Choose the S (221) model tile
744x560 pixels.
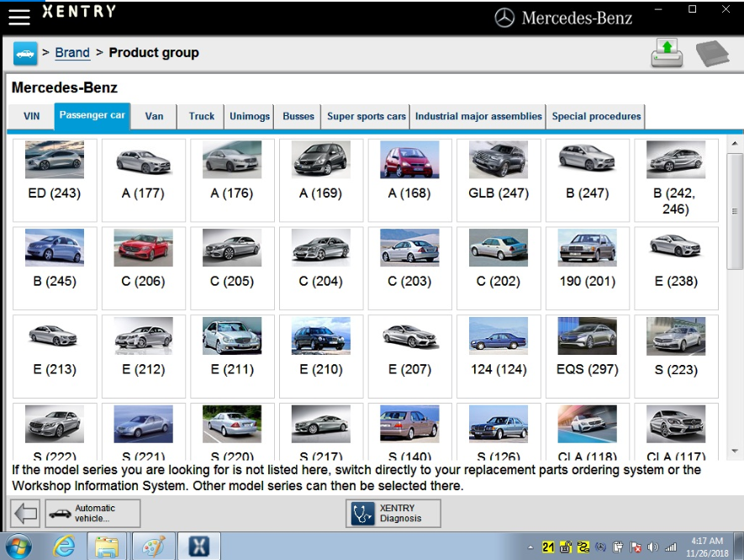tap(143, 432)
